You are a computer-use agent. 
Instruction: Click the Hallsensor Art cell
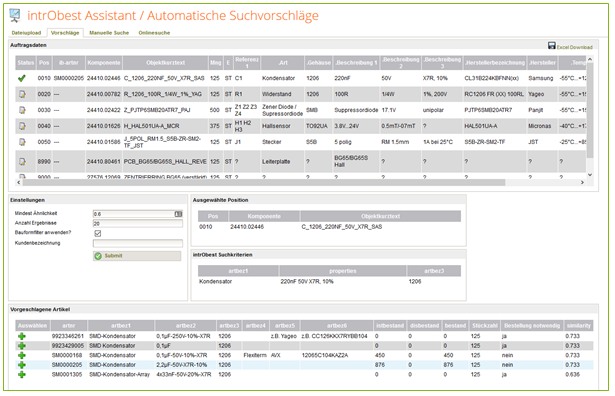[x=276, y=126]
